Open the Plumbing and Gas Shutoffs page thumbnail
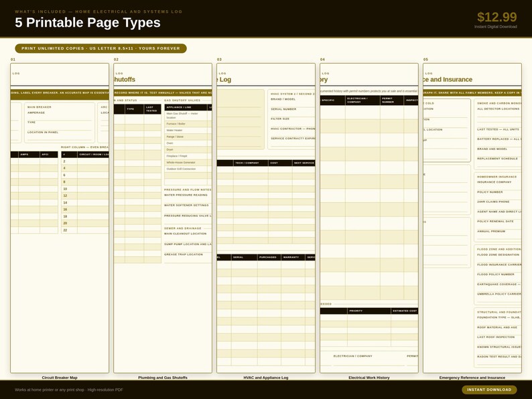 click(163, 218)
